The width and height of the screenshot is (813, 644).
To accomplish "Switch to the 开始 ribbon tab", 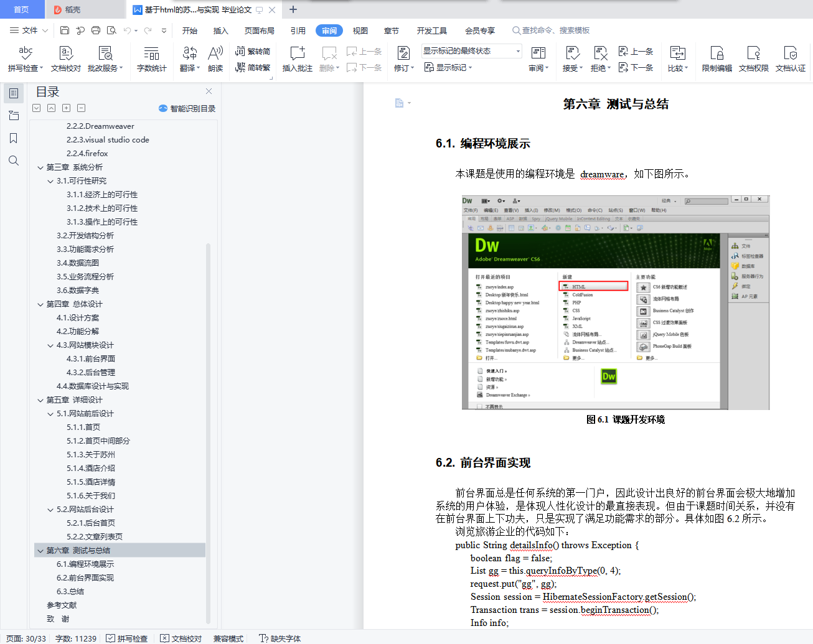I will (x=190, y=30).
